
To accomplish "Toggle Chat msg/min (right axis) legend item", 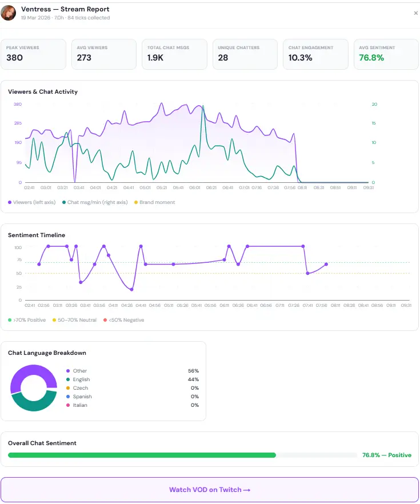I will (x=95, y=202).
